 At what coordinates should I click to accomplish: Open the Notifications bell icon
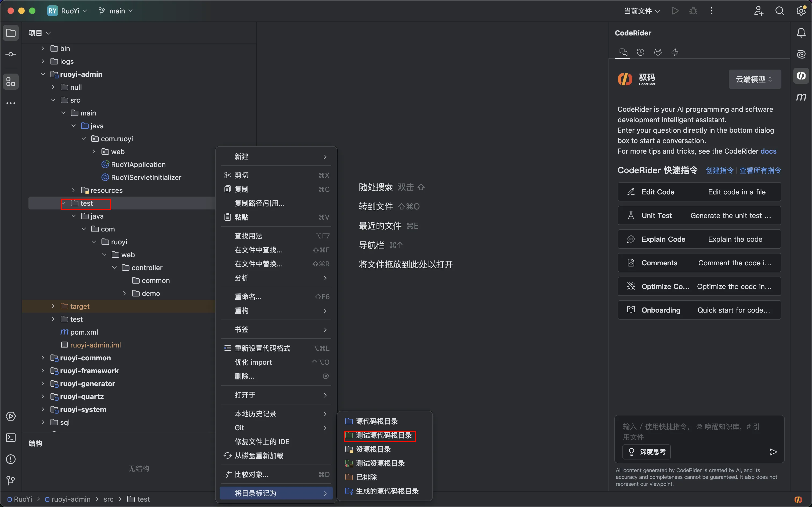pyautogui.click(x=801, y=33)
